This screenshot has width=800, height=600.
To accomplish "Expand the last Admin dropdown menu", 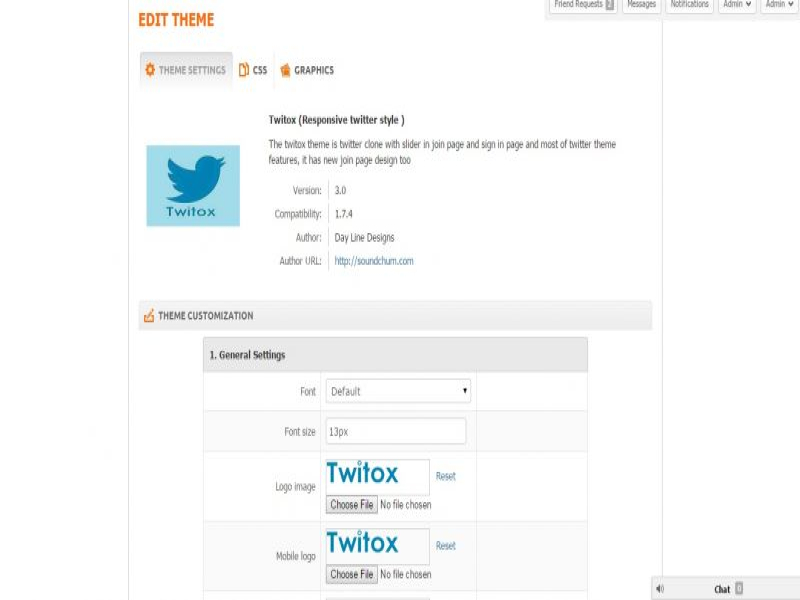I will click(x=780, y=5).
